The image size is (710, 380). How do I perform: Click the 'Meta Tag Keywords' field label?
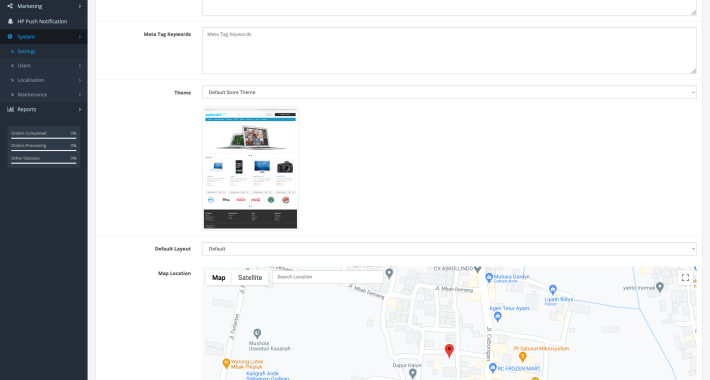click(167, 34)
